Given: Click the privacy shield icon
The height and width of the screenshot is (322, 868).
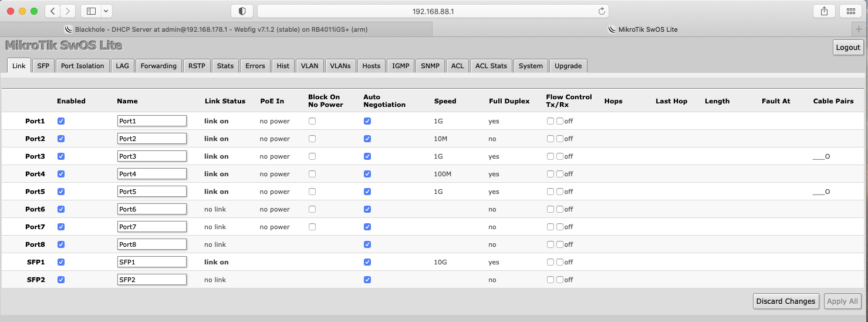Looking at the screenshot, I should pos(242,11).
